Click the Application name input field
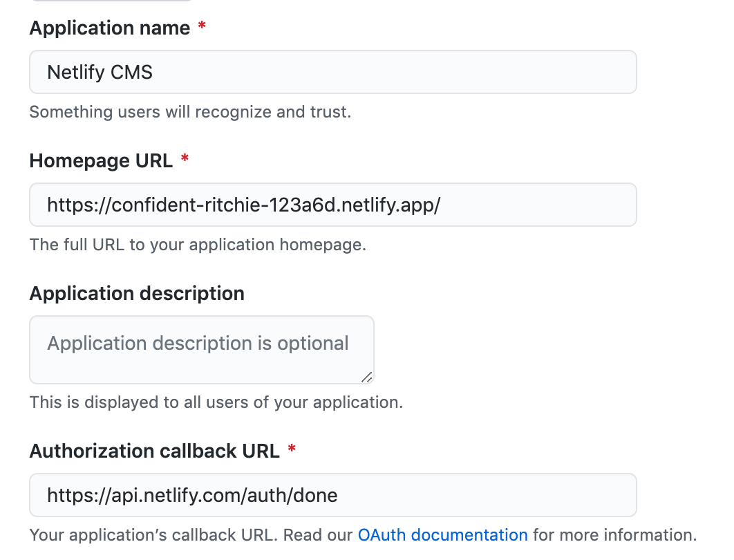The image size is (734, 560). (333, 72)
